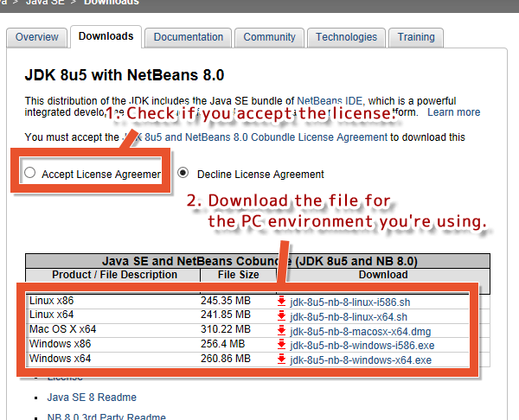Click download arrow icon for macosx-x64.dmg
Image resolution: width=519 pixels, height=420 pixels.
click(281, 330)
